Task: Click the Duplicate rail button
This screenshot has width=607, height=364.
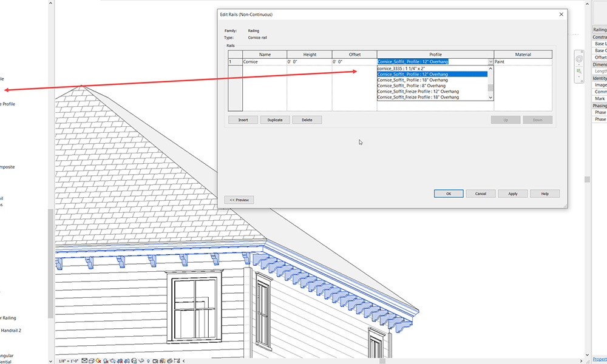Action: pos(275,120)
